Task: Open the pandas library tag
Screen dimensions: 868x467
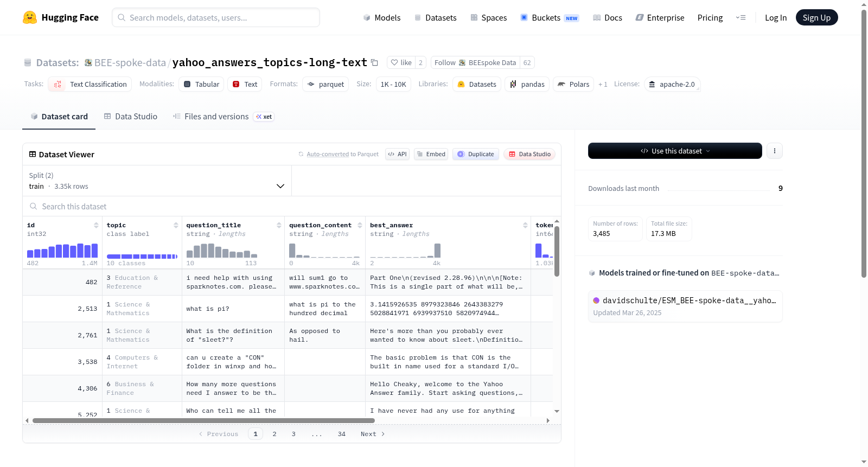Action: (x=527, y=84)
